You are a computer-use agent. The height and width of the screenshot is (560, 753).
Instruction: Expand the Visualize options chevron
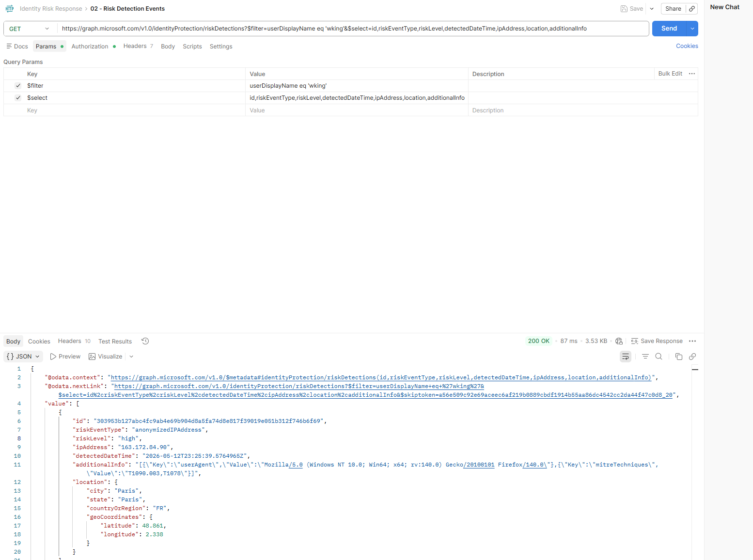pyautogui.click(x=131, y=357)
